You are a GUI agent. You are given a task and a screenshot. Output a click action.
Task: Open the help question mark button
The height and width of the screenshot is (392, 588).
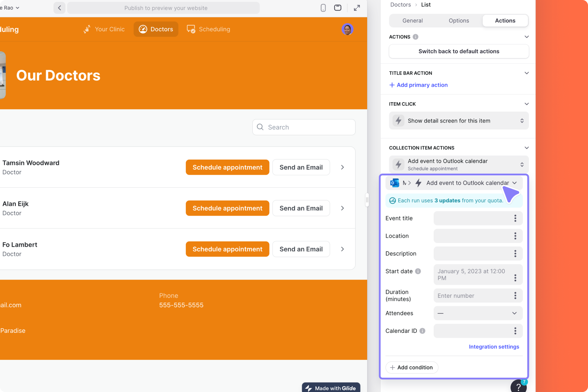[518, 386]
